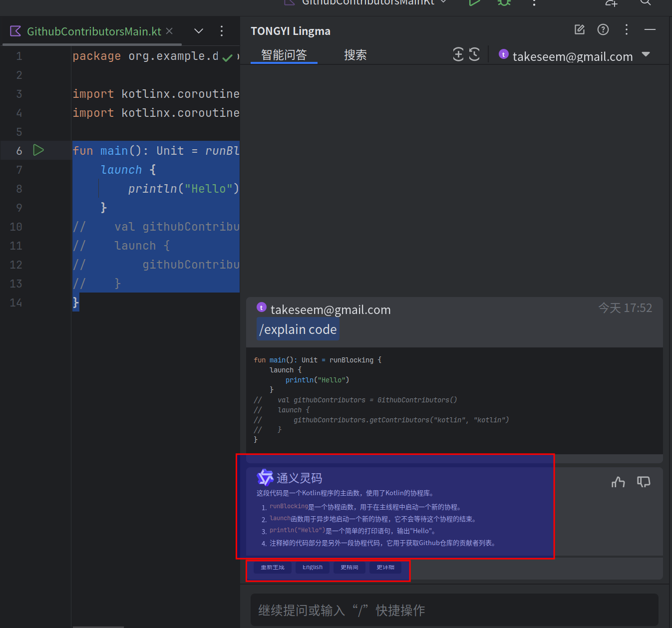Screen dimensions: 672x628
Task: Expand the editor tabs list chevron
Action: click(x=199, y=31)
